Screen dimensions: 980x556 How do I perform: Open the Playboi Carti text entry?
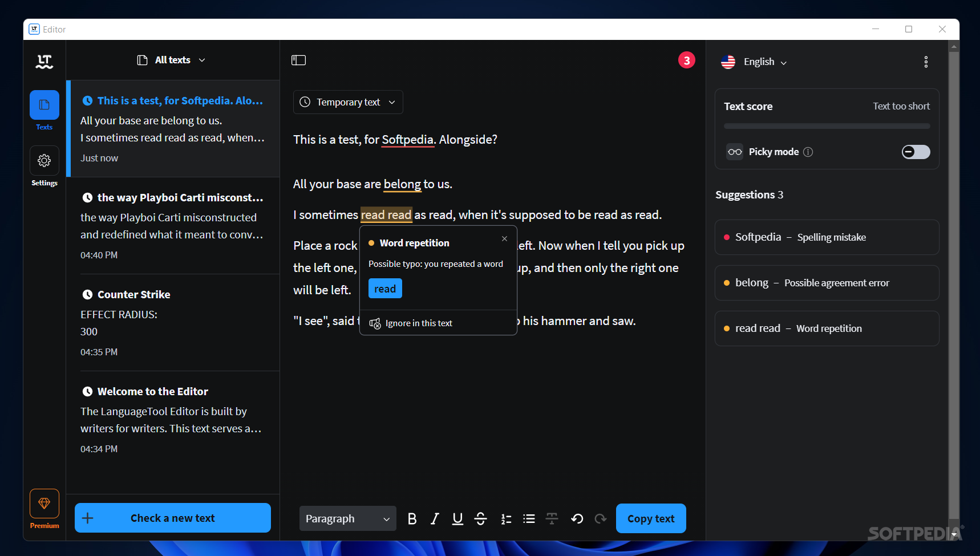coord(173,226)
